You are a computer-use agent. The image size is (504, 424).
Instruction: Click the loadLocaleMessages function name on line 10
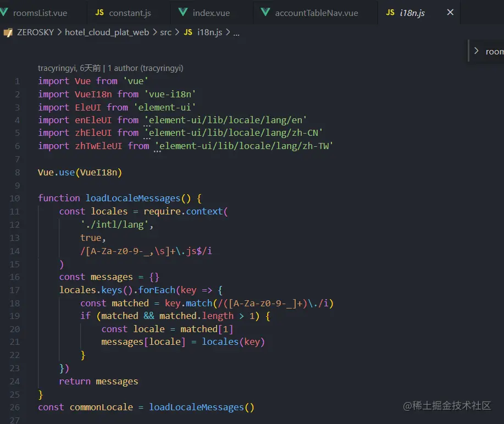[133, 198]
